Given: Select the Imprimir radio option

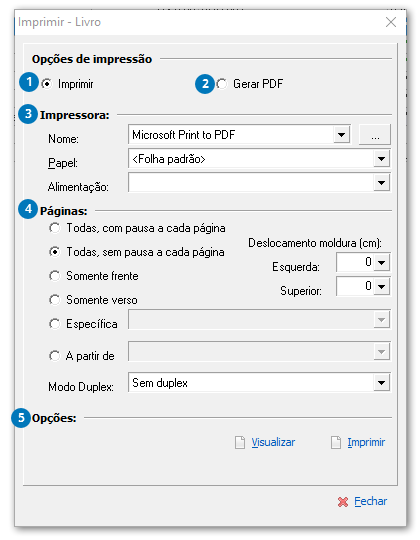Looking at the screenshot, I should point(46,84).
